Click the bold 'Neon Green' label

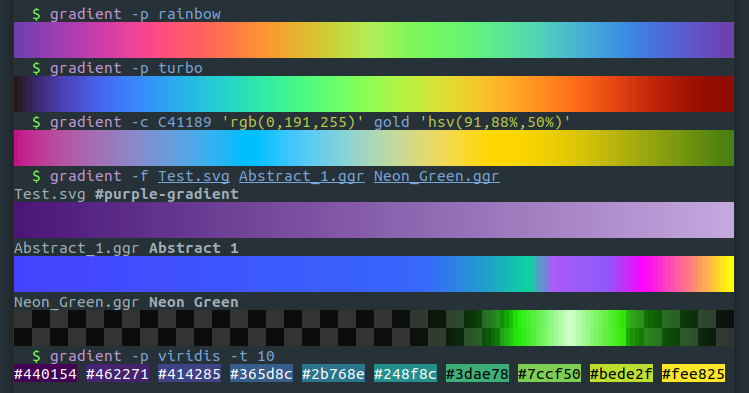[x=193, y=302]
